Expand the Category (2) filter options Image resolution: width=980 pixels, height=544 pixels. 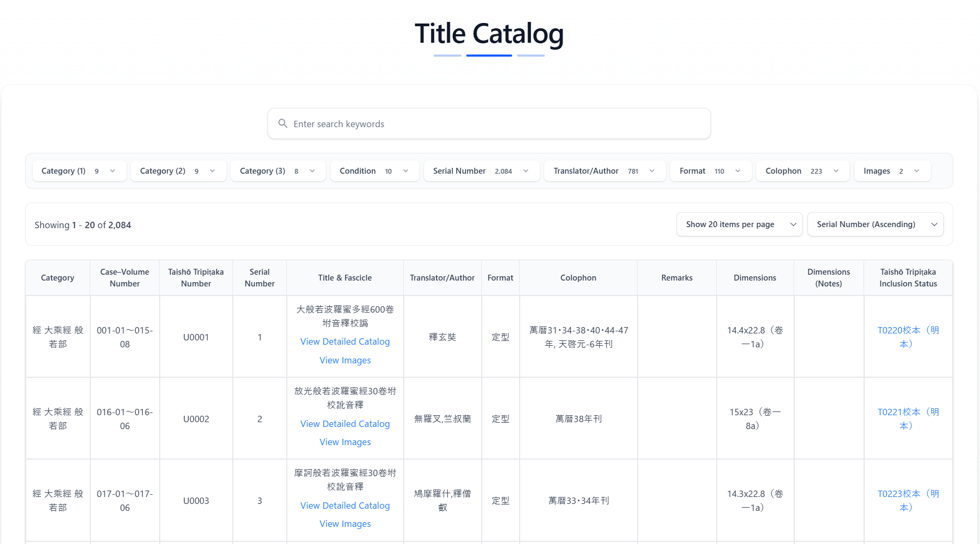(178, 170)
